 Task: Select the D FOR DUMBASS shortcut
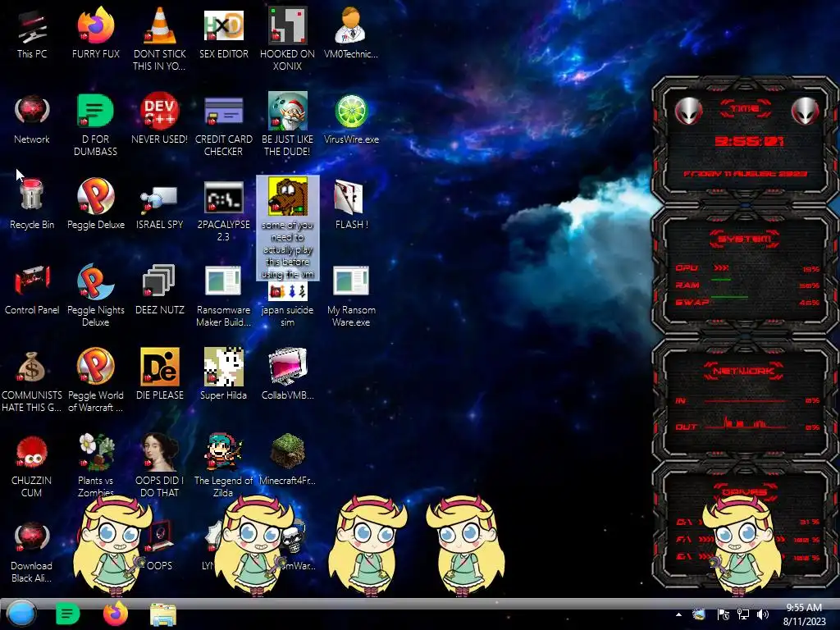(x=95, y=125)
